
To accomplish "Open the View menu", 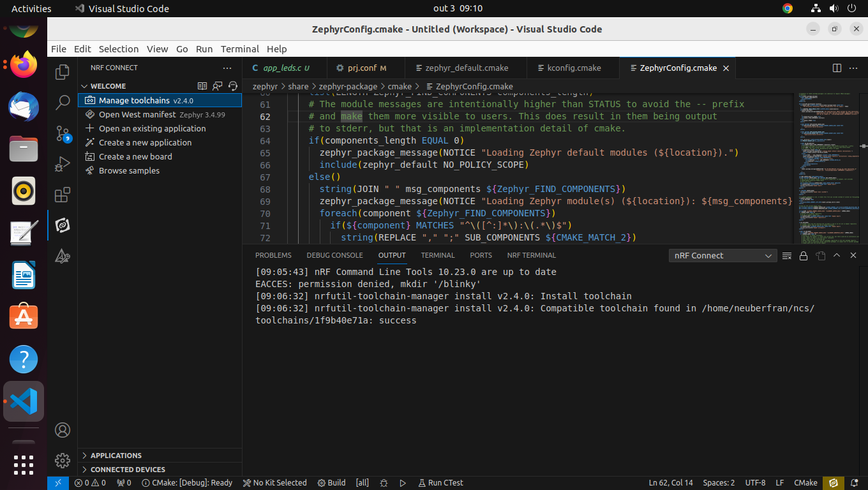I will (x=157, y=49).
